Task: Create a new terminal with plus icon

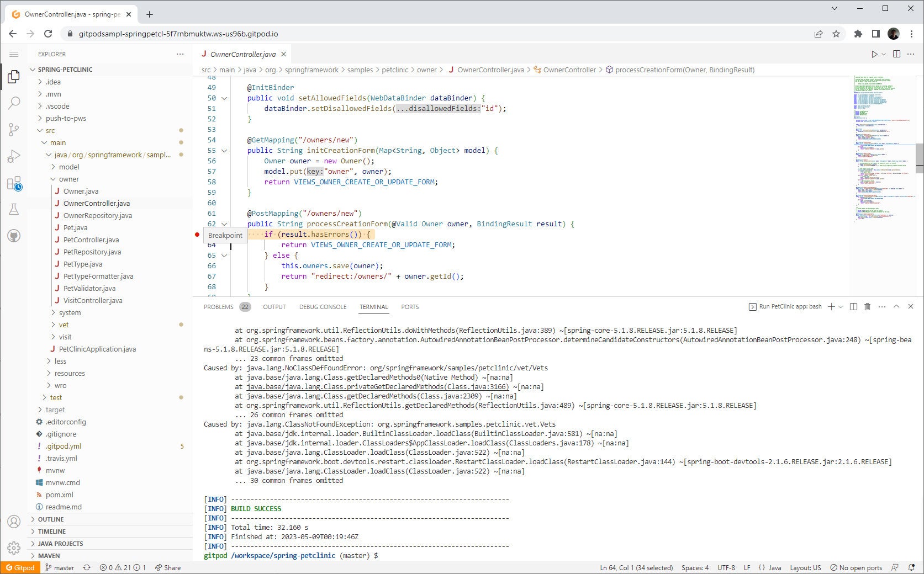Action: pos(831,306)
